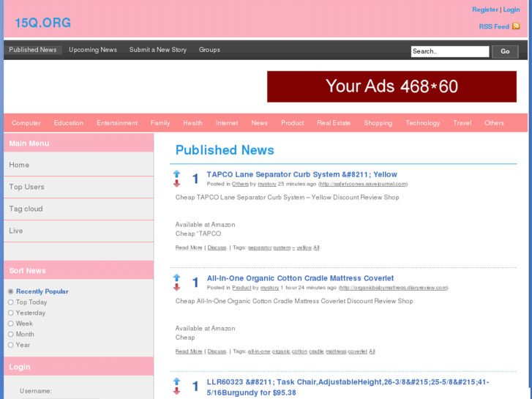Viewport: 532px width, 399px height.
Task: Open the Health category
Action: 192,123
